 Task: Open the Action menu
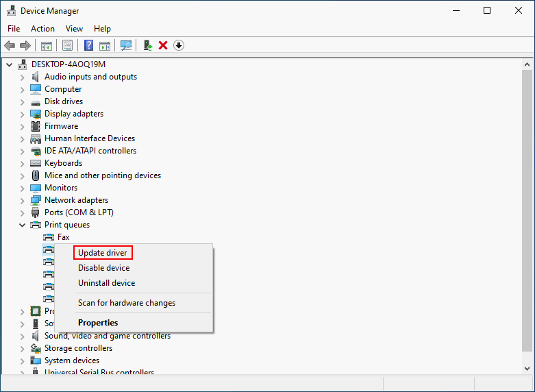[42, 29]
